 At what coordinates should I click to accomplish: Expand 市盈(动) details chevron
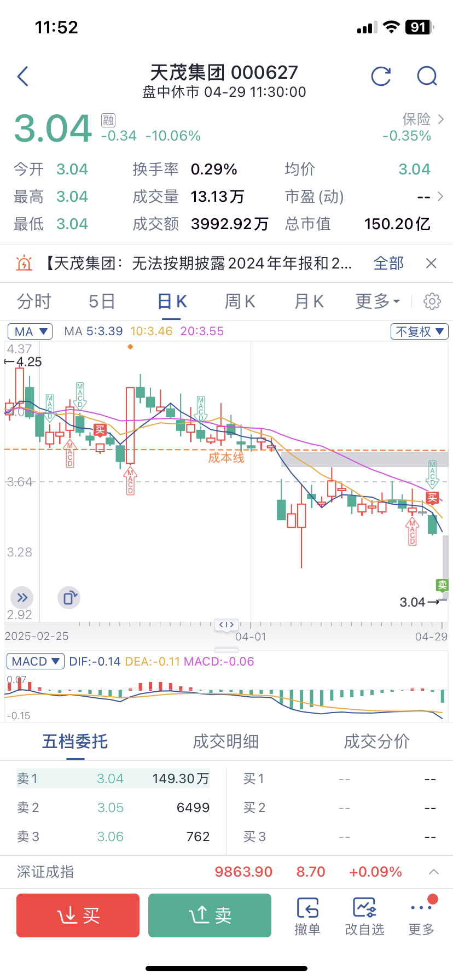[440, 196]
